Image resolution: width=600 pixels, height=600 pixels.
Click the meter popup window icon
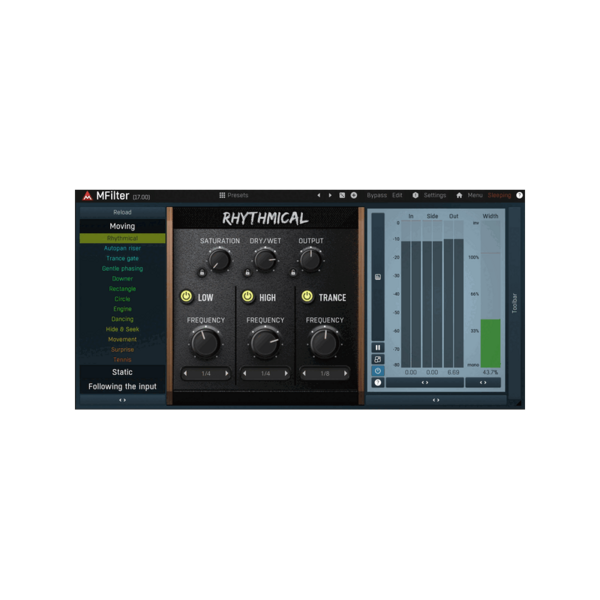pos(378,359)
